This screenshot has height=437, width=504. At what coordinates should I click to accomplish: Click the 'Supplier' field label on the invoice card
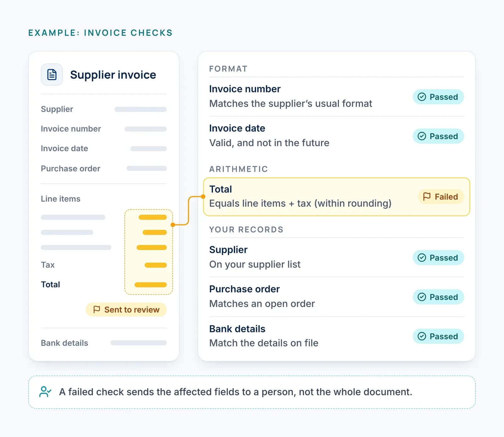click(x=57, y=109)
